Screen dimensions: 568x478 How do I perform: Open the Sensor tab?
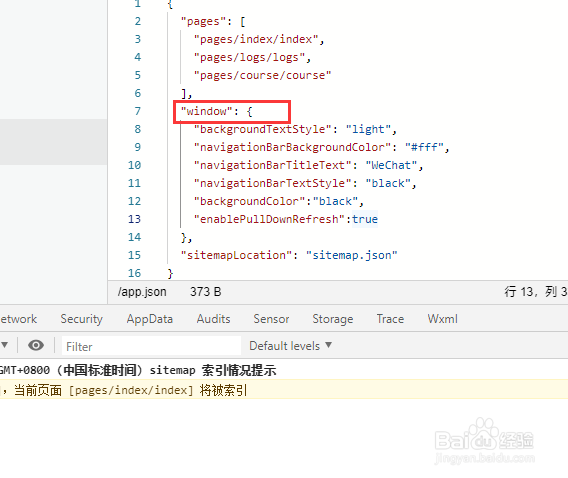tap(271, 319)
